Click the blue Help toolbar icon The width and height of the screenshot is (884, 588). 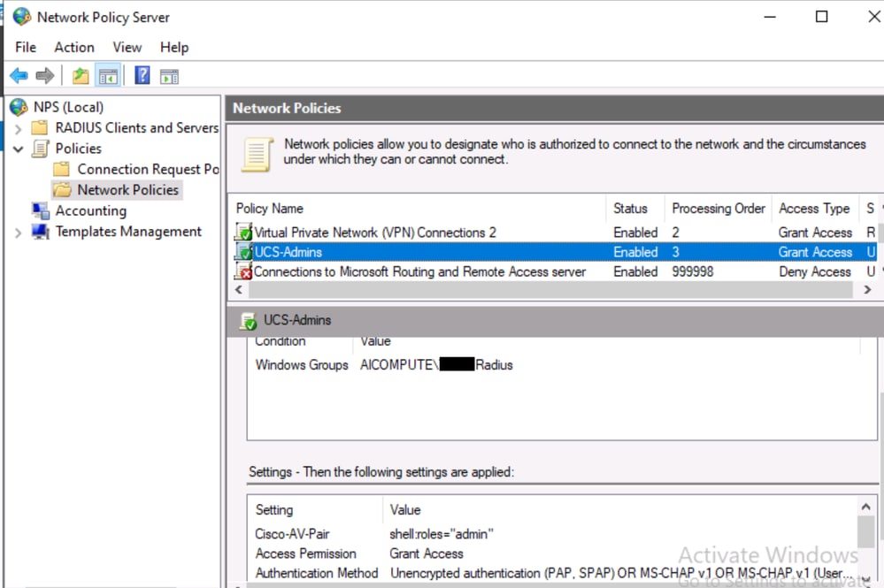[x=142, y=75]
